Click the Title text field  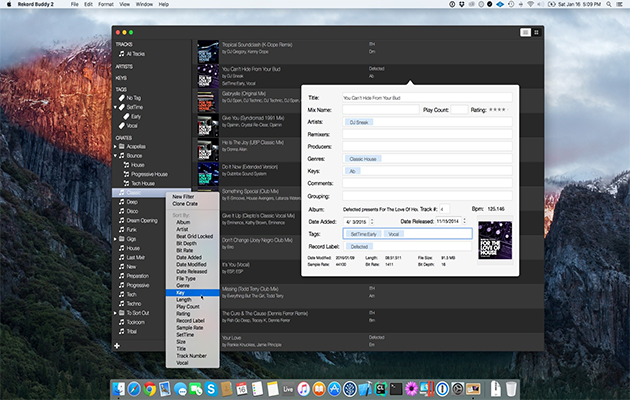point(426,98)
